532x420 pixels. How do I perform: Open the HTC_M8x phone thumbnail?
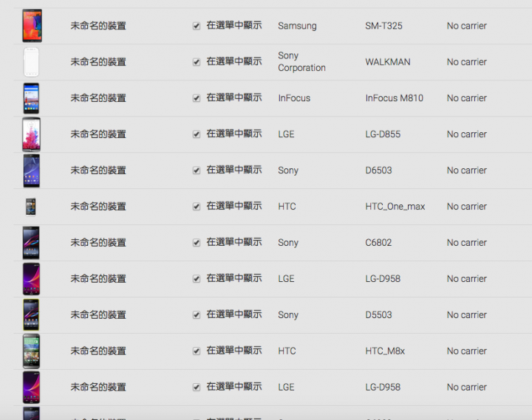[31, 351]
